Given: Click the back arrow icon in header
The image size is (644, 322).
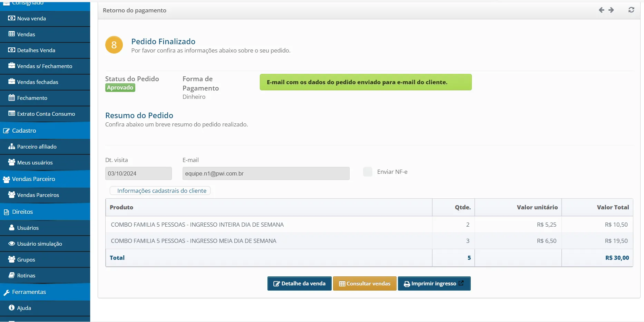Looking at the screenshot, I should pyautogui.click(x=601, y=10).
